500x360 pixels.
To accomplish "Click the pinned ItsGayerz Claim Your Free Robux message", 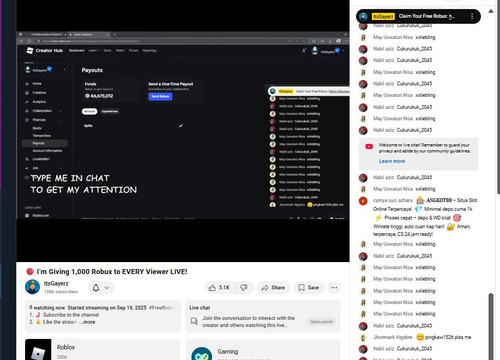I will 418,16.
